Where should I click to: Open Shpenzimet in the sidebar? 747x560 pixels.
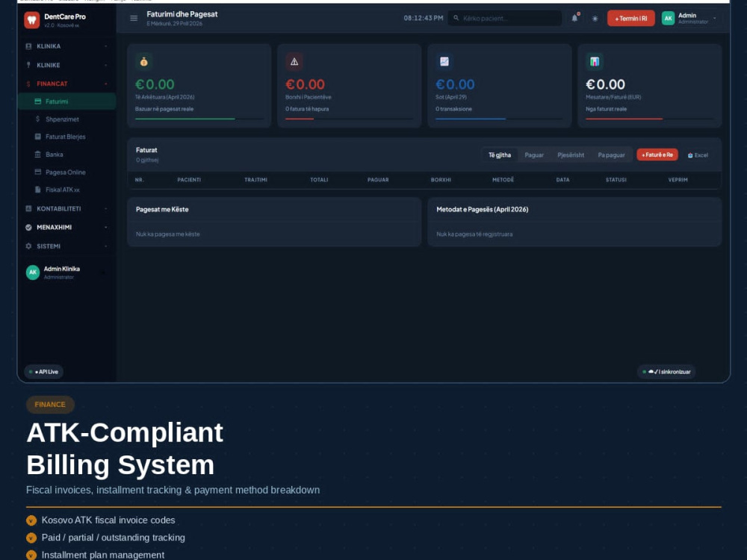click(x=66, y=119)
